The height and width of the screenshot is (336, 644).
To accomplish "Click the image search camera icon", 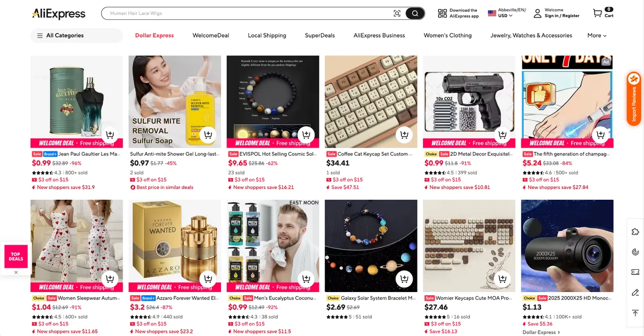I will point(397,13).
